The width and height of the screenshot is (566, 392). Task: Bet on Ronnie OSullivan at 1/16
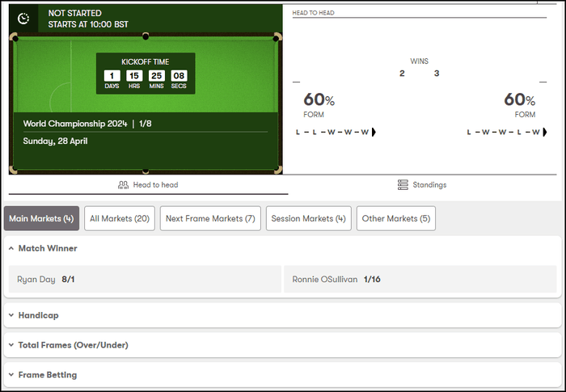(420, 279)
